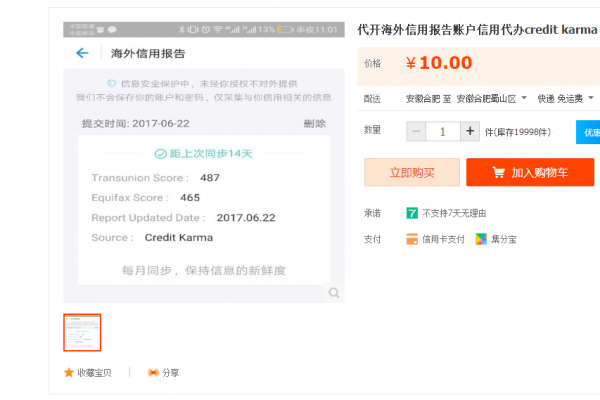Open the 安徽合肥蜀山区 delivery destination dropdown

click(492, 99)
